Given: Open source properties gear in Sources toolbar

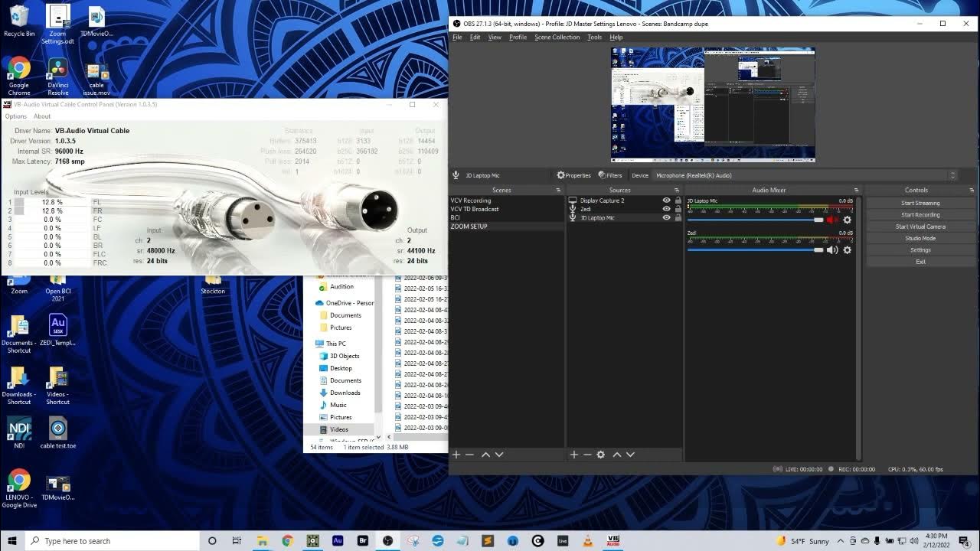Looking at the screenshot, I should point(601,455).
